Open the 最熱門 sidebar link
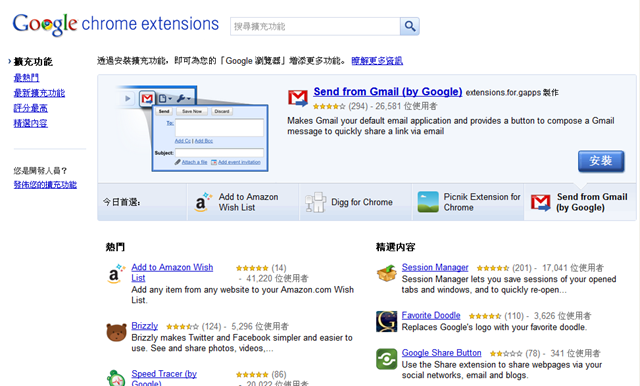Screen dimensions: 640x386 pos(26,78)
